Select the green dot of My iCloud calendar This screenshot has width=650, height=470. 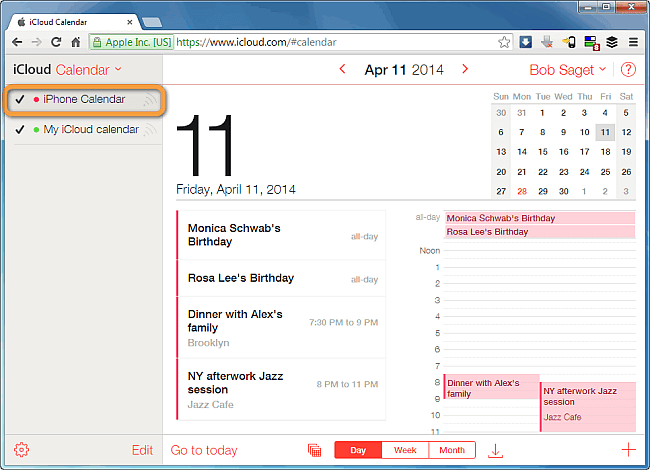coord(36,130)
